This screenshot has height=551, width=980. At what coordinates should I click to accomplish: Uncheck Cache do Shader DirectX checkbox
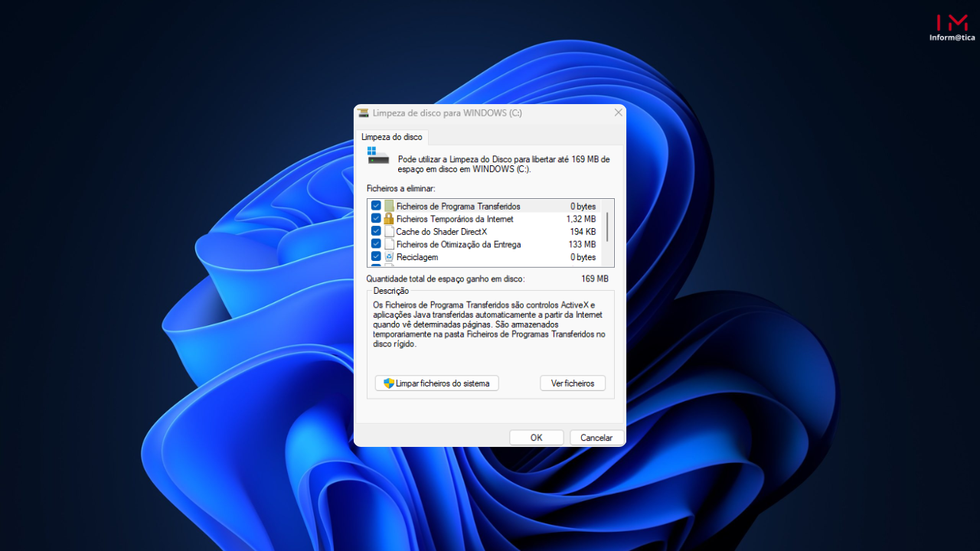click(x=376, y=231)
